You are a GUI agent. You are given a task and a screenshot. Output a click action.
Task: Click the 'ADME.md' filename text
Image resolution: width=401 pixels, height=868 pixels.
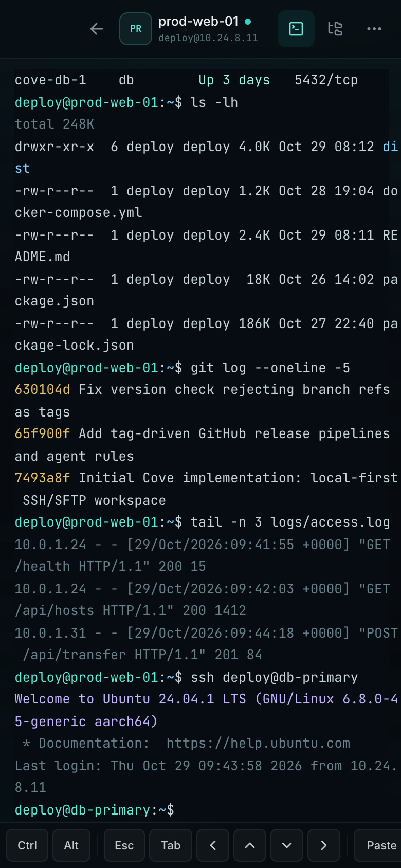[42, 257]
